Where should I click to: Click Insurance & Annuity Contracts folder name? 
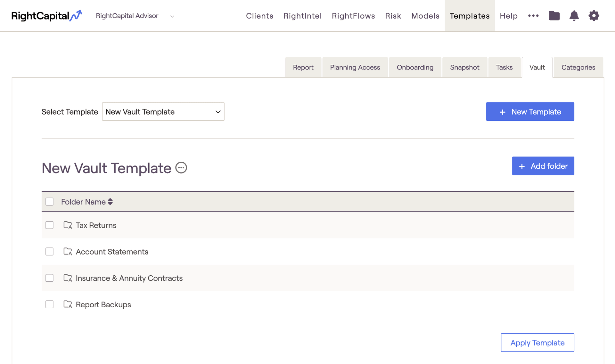(x=129, y=278)
